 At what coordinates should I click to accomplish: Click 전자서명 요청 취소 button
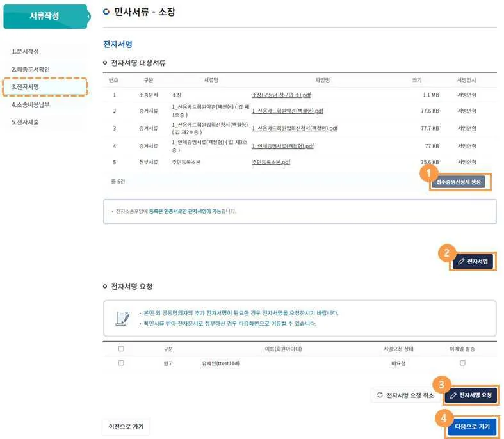pyautogui.click(x=405, y=395)
